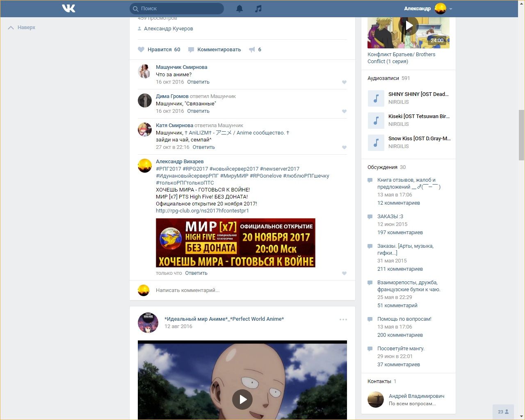This screenshot has height=420, width=525.
Task: Open the rpg-club.org contest link
Action: tap(202, 211)
